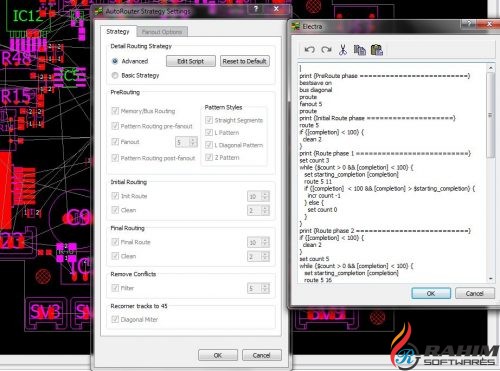
Task: Click the 'set count 3' script line
Action: [314, 160]
